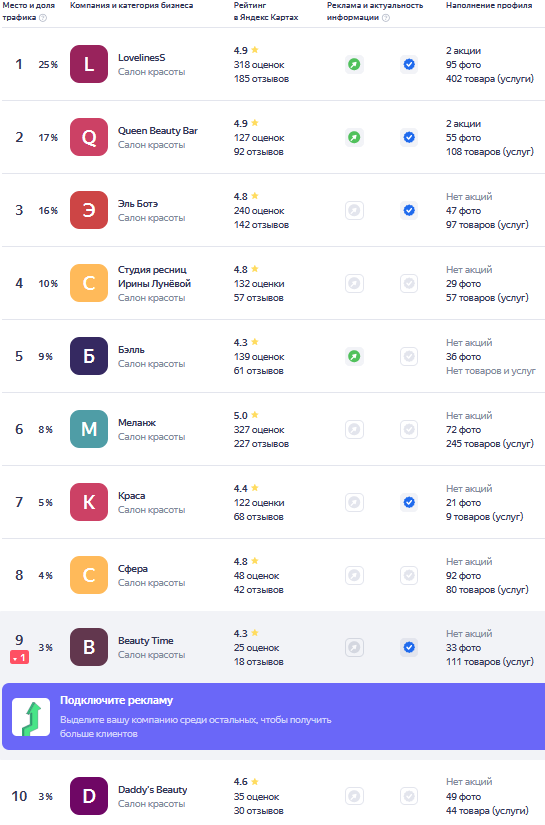Click the Сфера orange C logo tile

pyautogui.click(x=89, y=575)
